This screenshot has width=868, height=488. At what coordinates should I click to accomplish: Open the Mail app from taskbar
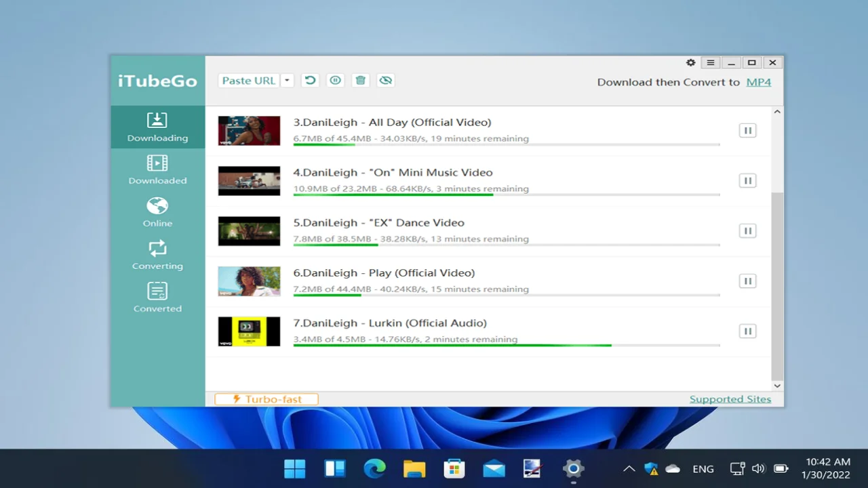494,468
